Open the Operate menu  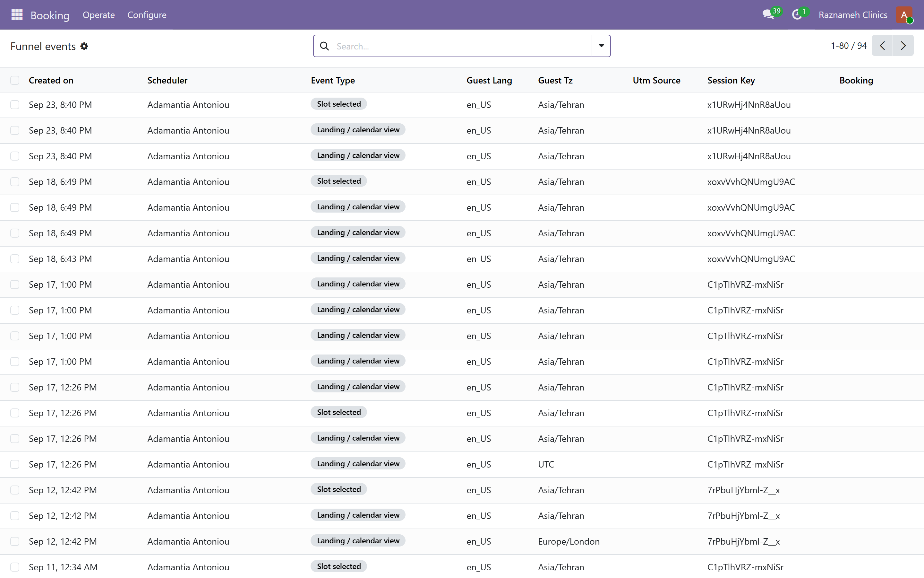click(x=98, y=15)
